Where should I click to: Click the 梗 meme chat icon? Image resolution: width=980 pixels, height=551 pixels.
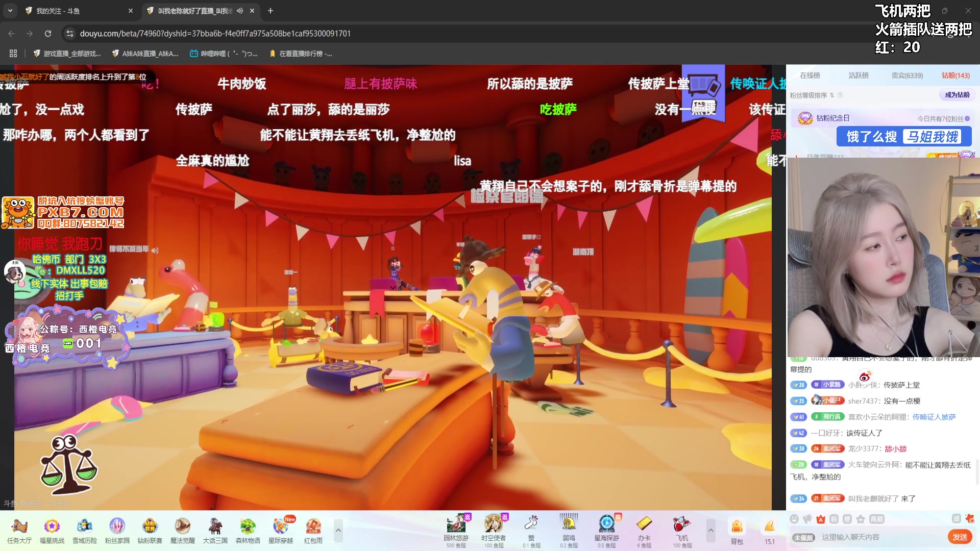tap(847, 519)
